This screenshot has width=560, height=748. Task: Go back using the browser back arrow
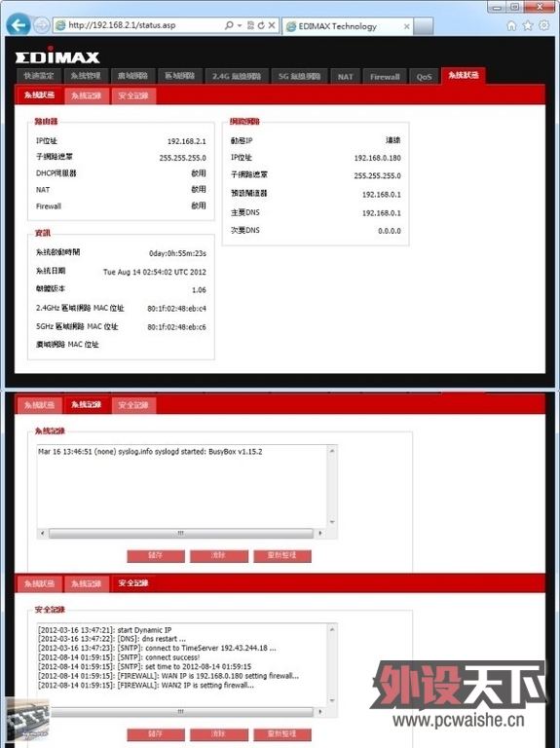click(x=19, y=24)
